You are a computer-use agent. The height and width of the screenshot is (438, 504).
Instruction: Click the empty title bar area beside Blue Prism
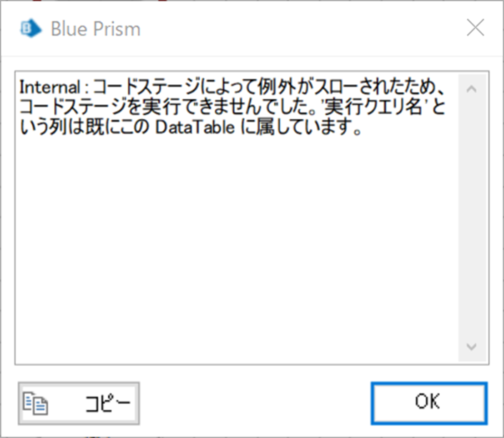pos(302,29)
